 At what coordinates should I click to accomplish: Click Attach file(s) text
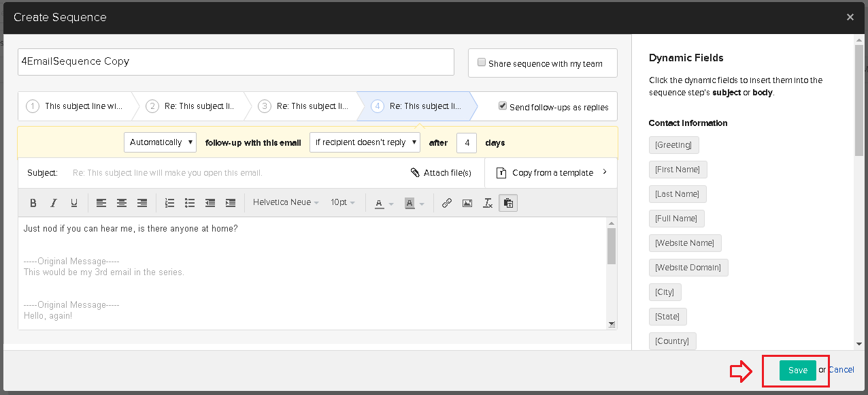(x=448, y=173)
